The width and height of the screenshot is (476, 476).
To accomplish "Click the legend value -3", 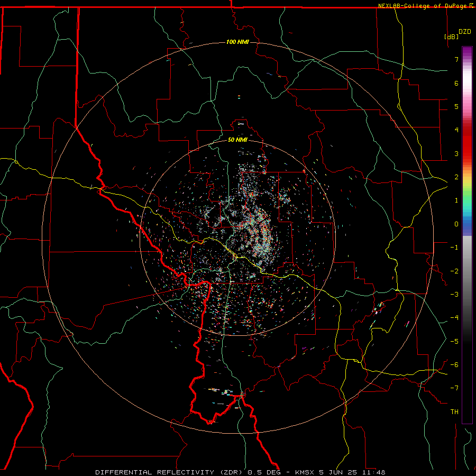I will point(454,295).
